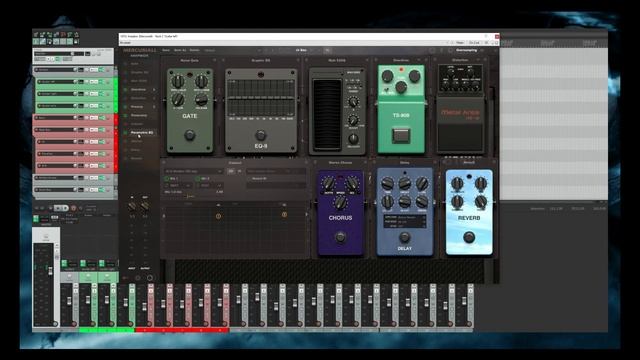Image resolution: width=640 pixels, height=360 pixels.
Task: Select Poweramp in the plugin sidebar
Action: click(139, 116)
